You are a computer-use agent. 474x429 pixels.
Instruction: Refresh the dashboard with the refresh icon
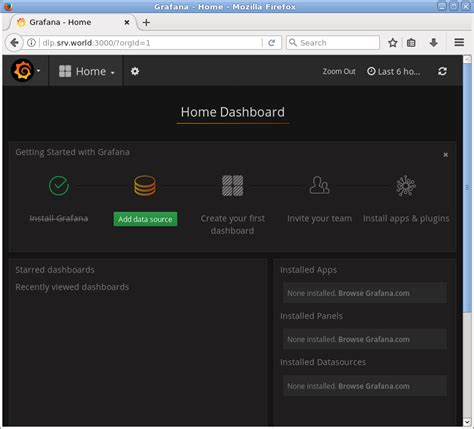[x=442, y=71]
